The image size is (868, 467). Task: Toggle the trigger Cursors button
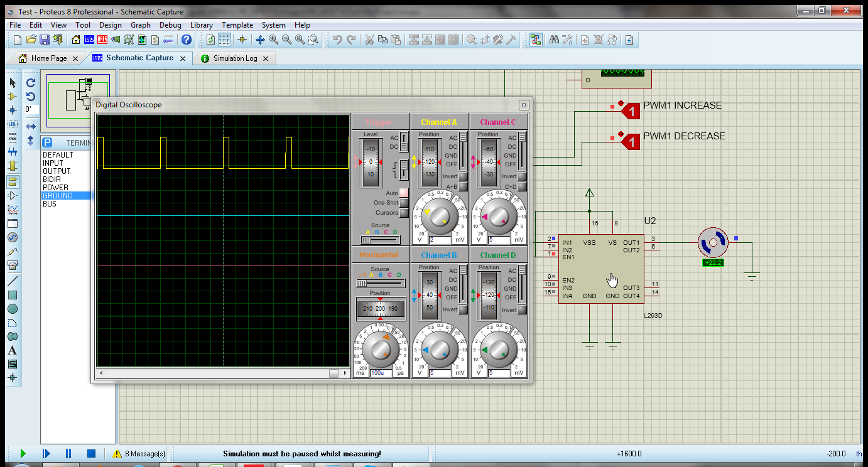(x=404, y=213)
